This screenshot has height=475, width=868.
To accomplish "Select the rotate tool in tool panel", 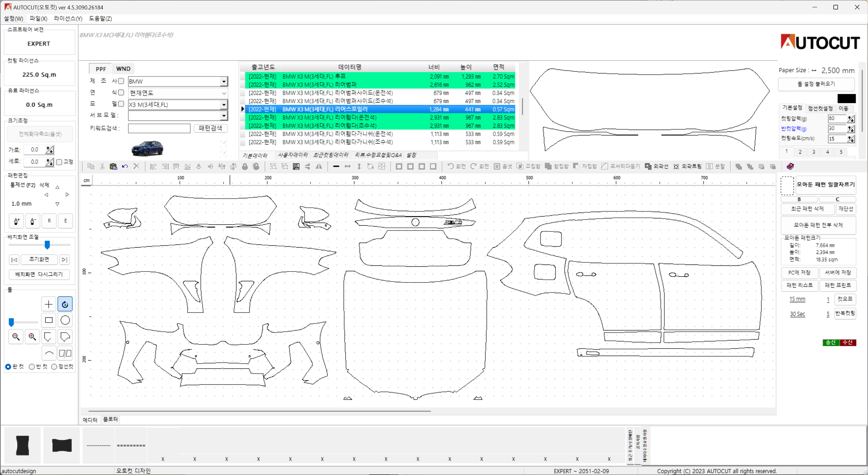I will pyautogui.click(x=65, y=304).
